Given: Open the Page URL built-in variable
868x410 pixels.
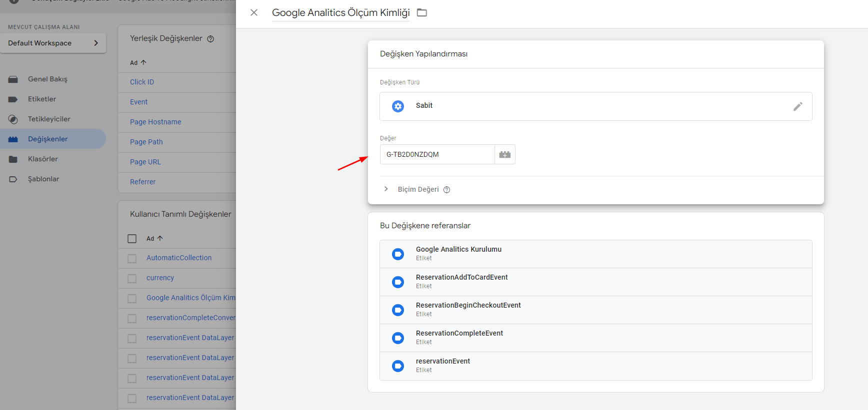Looking at the screenshot, I should tap(145, 162).
